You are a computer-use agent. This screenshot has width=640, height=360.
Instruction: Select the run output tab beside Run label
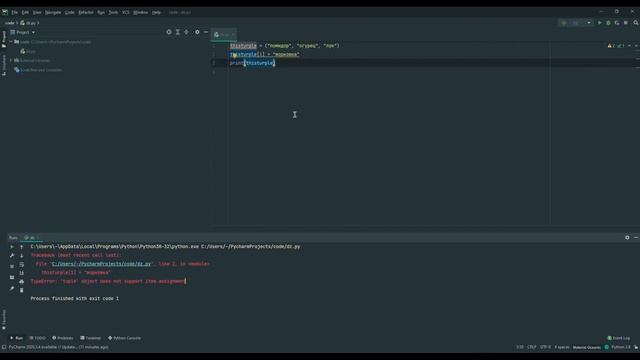[31, 238]
